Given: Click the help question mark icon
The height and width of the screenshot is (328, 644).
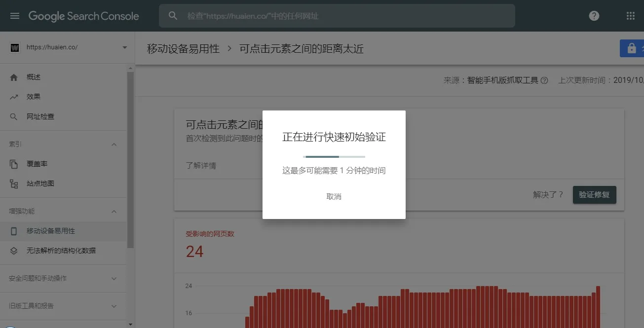Looking at the screenshot, I should (x=594, y=15).
